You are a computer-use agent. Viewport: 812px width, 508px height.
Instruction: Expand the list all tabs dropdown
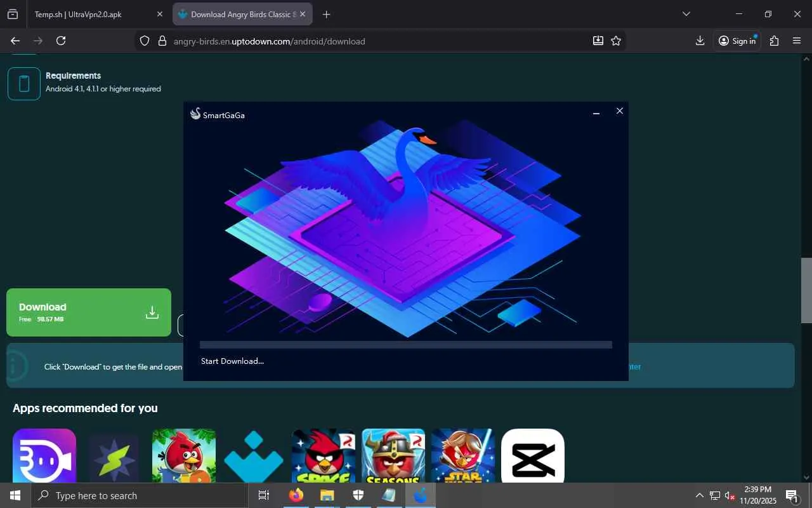686,14
